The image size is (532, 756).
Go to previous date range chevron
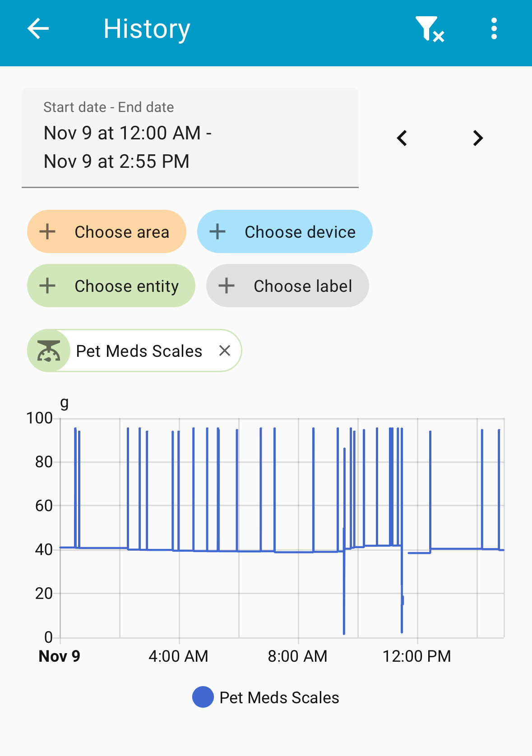click(402, 138)
